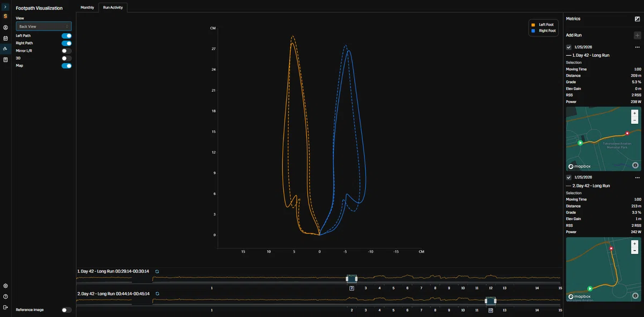This screenshot has width=644, height=317.
Task: Zoom out on first run map
Action: (x=635, y=120)
